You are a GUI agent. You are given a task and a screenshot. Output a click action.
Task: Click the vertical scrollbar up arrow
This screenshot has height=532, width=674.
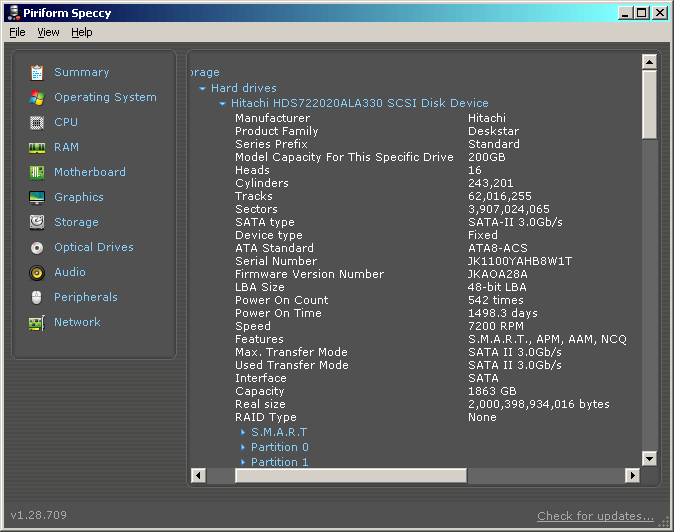tap(649, 62)
